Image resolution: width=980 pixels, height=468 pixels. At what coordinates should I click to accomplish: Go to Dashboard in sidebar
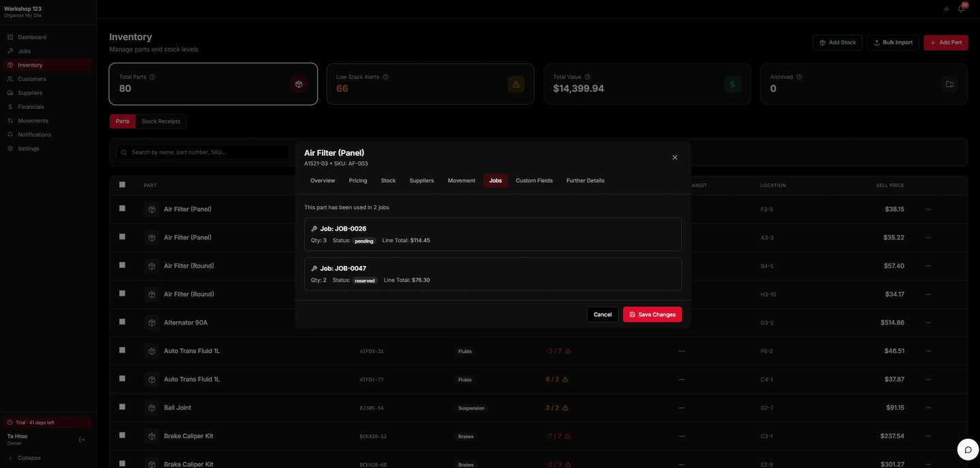(48, 37)
